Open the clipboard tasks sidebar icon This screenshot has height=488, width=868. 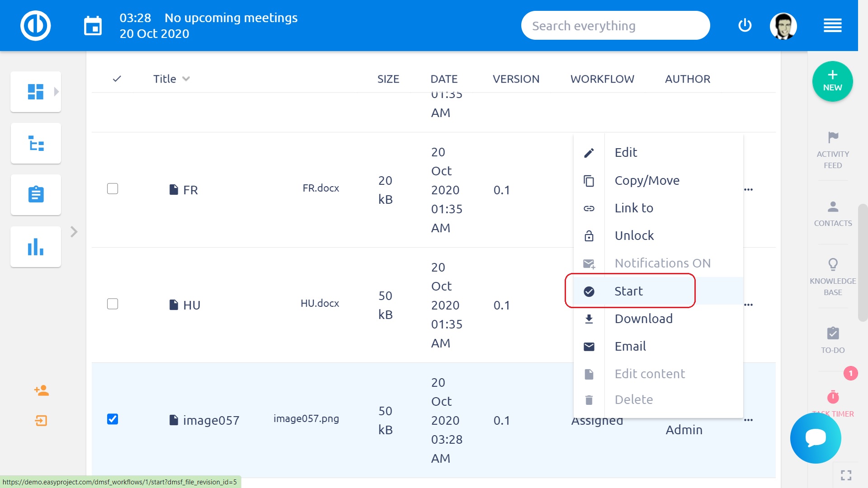[x=36, y=195]
